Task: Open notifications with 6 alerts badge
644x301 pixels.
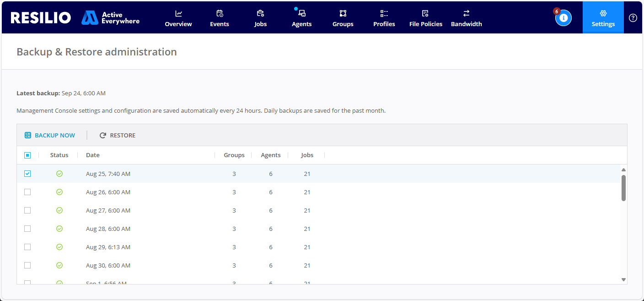Action: (563, 18)
